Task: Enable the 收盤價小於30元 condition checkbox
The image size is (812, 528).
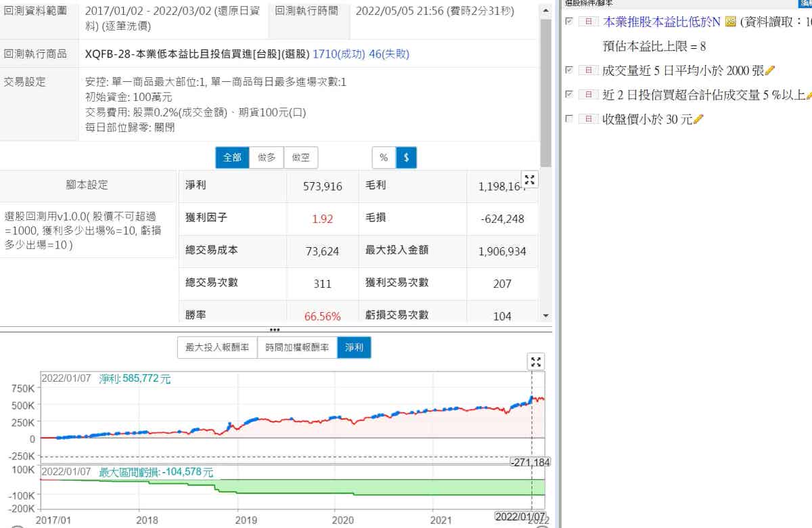Action: coord(568,119)
